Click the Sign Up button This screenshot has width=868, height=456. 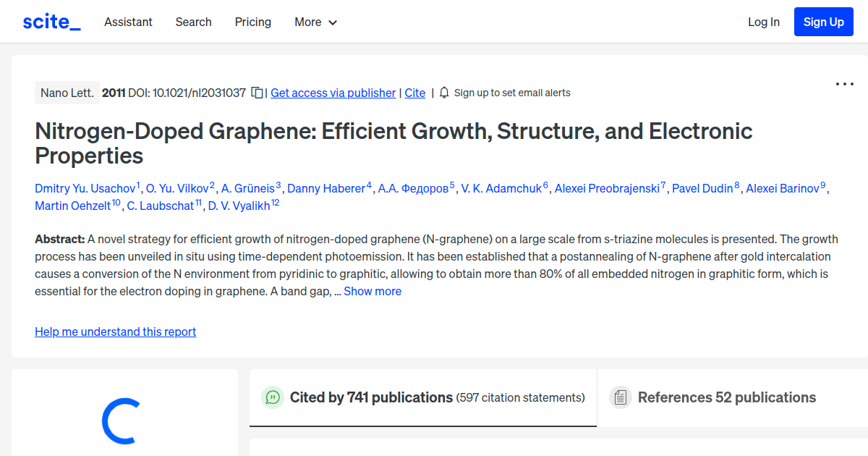(823, 22)
